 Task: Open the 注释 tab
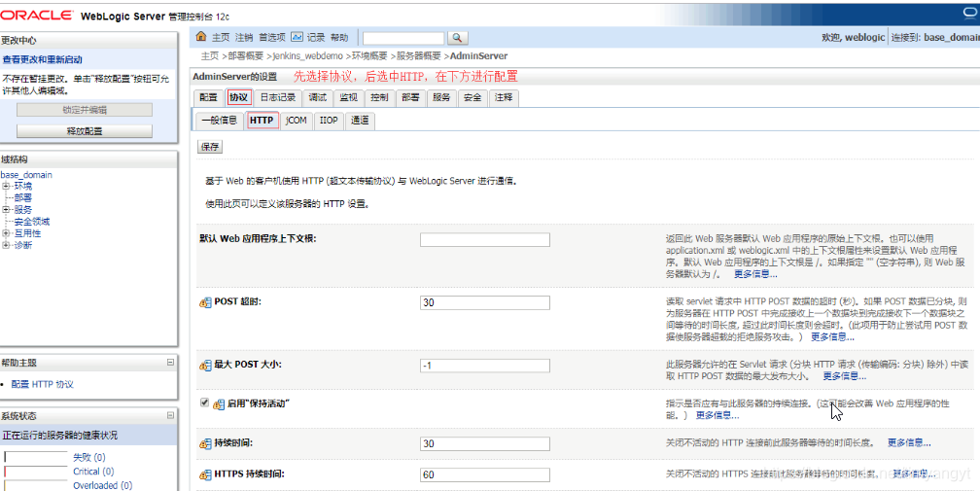[504, 97]
